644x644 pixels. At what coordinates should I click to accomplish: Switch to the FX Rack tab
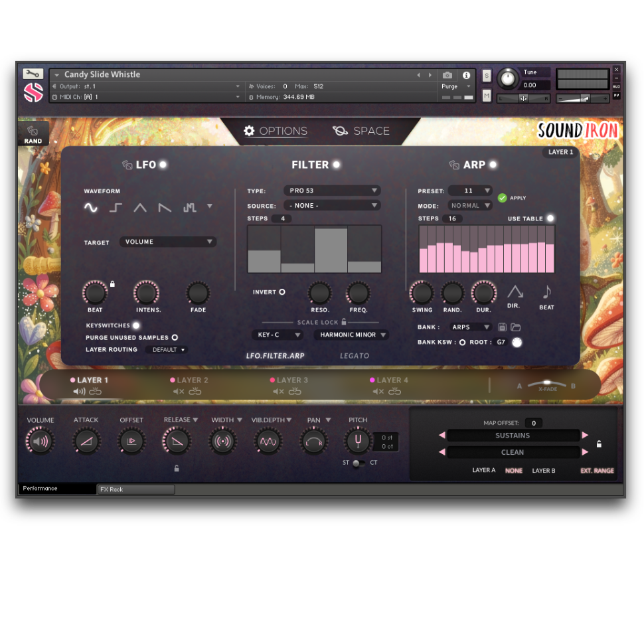135,489
